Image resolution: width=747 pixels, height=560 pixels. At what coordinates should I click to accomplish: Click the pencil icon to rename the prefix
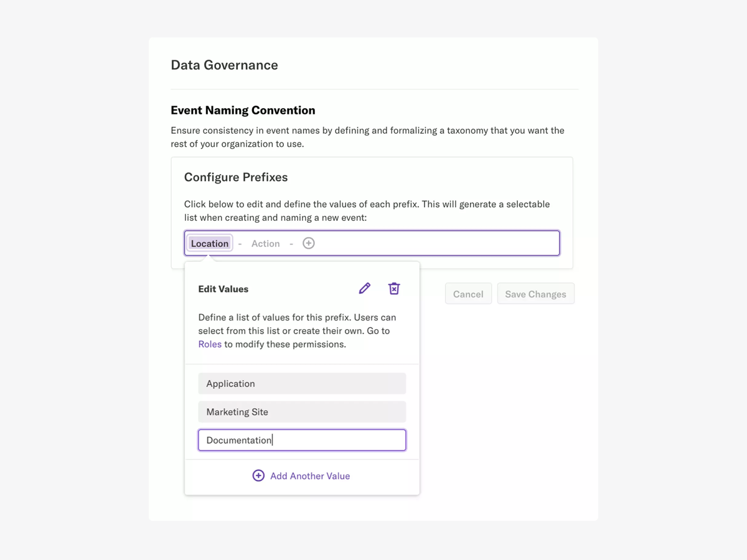pos(364,288)
